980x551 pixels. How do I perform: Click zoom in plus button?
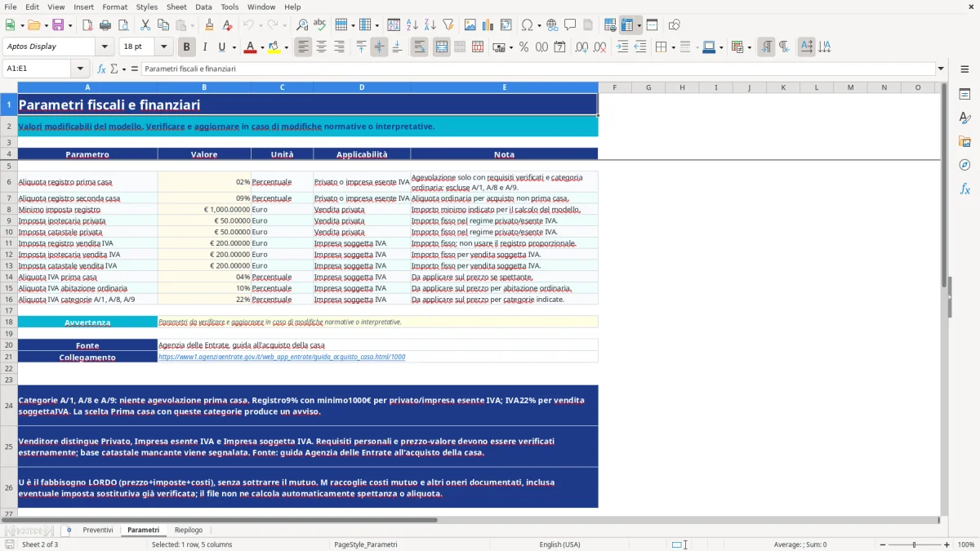pos(947,544)
